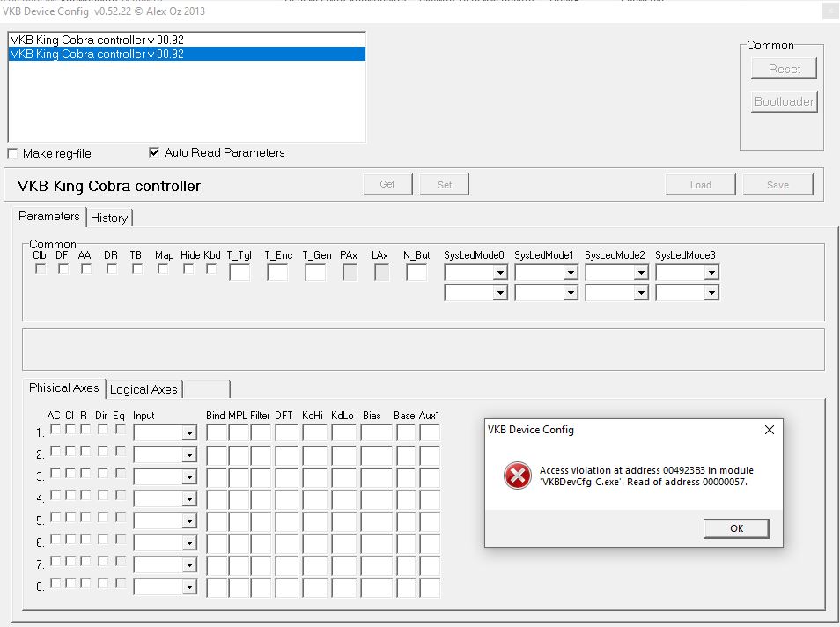Screen dimensions: 840x627
Task: Click the KdHi field for axis 4
Action: [314, 499]
